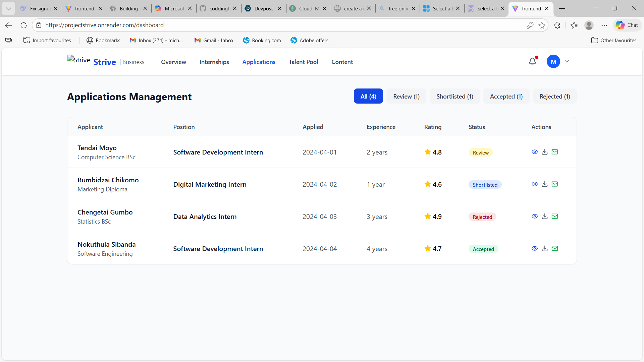Open browser Settings and more menu
Viewport: 644px width, 362px height.
pyautogui.click(x=604, y=25)
